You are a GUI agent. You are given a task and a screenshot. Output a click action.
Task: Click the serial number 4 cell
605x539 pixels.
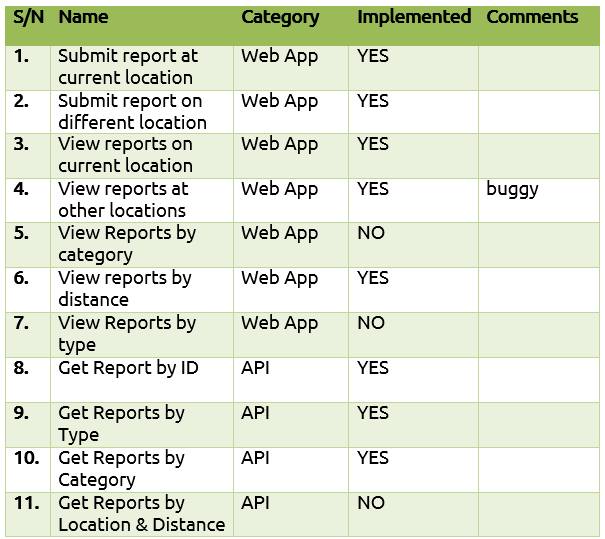tap(28, 200)
